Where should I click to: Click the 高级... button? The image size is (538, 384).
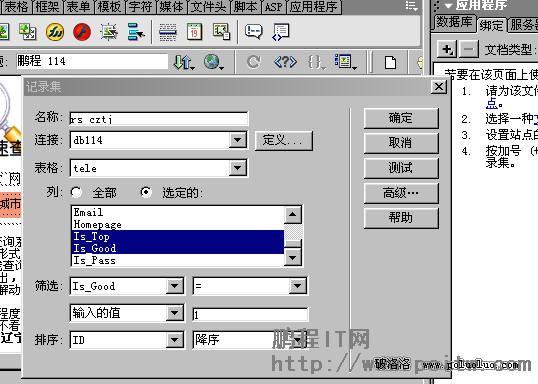(x=401, y=193)
